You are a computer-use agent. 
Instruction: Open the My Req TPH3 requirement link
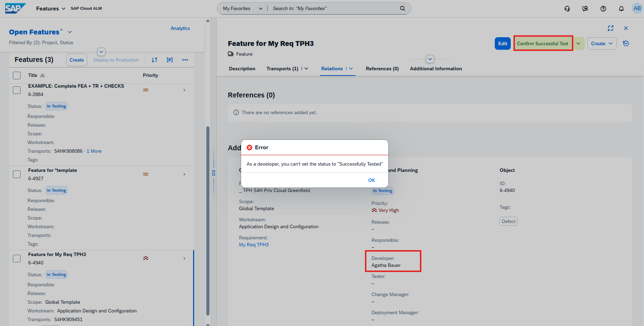tap(254, 245)
